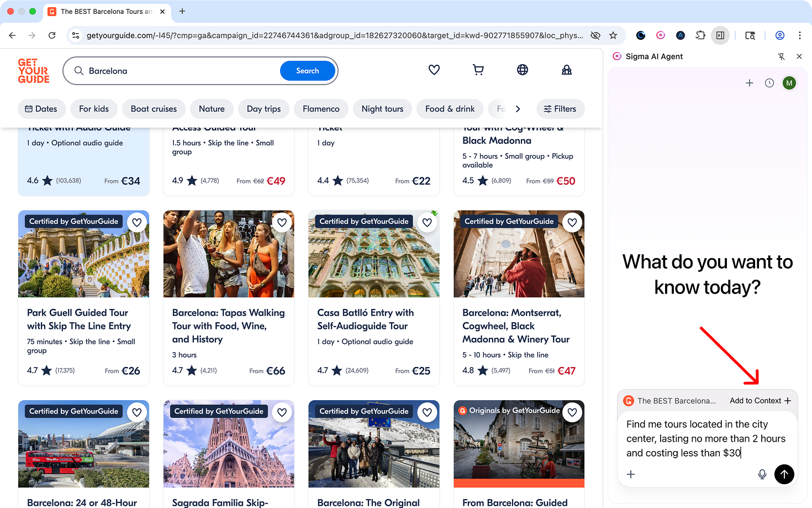View site information icon in address bar
Screen dimensions: 812x508
pyautogui.click(x=76, y=35)
